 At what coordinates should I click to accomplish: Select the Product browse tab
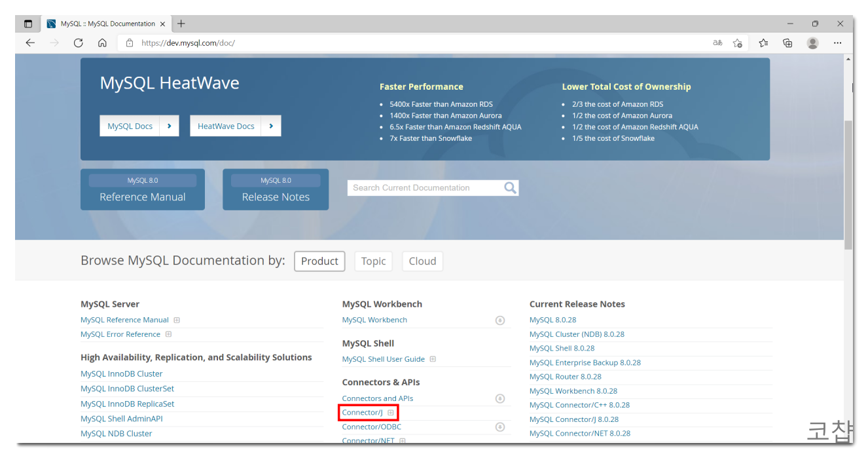[x=319, y=261]
